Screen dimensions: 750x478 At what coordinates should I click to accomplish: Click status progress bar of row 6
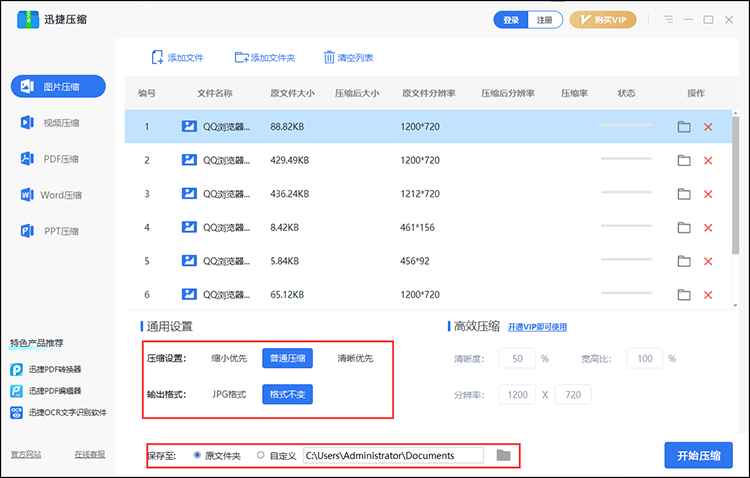click(626, 292)
